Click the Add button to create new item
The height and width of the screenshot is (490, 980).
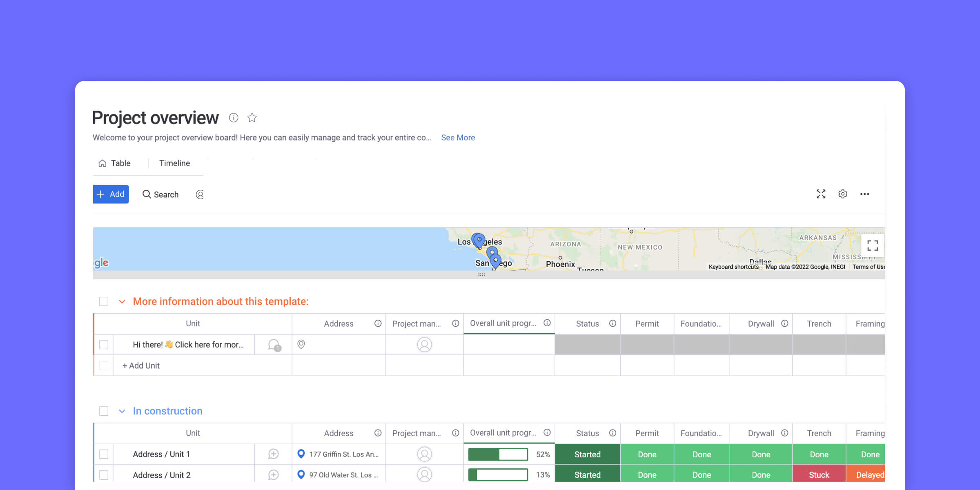click(111, 194)
